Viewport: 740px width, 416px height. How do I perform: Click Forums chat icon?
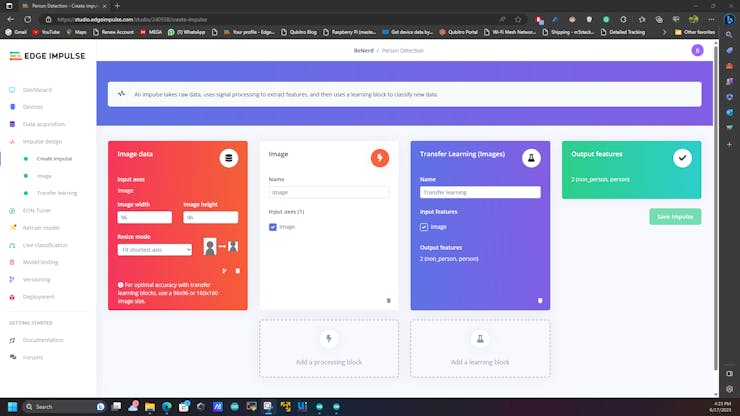[12, 357]
